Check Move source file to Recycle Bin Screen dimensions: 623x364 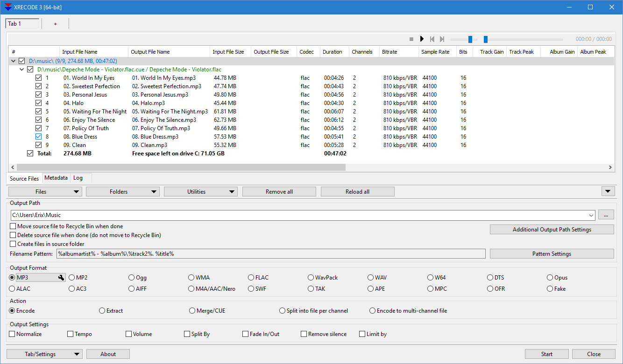[x=12, y=226]
